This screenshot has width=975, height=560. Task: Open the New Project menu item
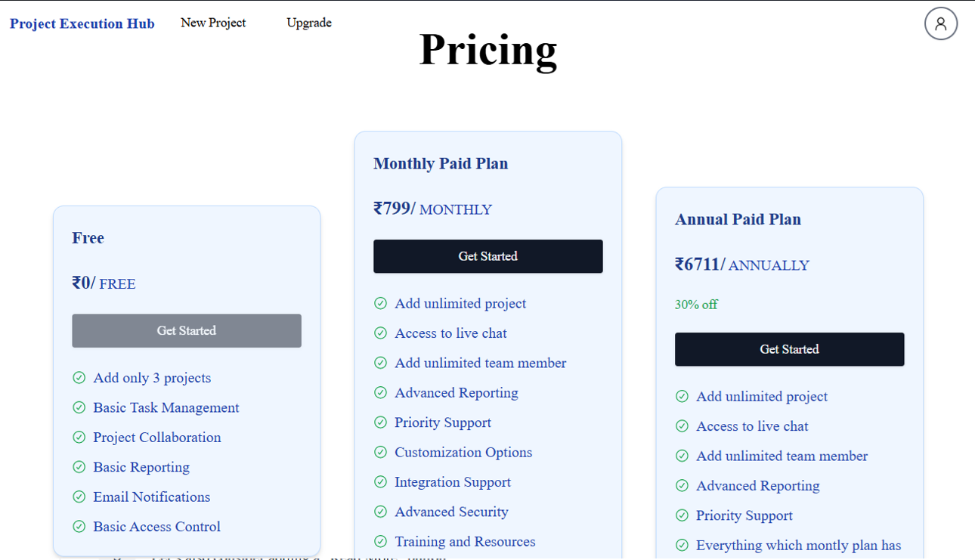pyautogui.click(x=213, y=23)
